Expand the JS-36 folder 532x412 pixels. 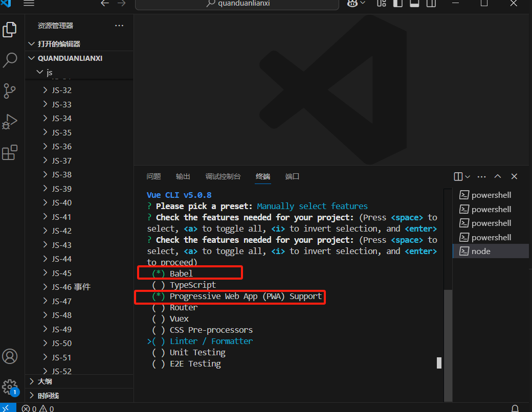[79, 147]
